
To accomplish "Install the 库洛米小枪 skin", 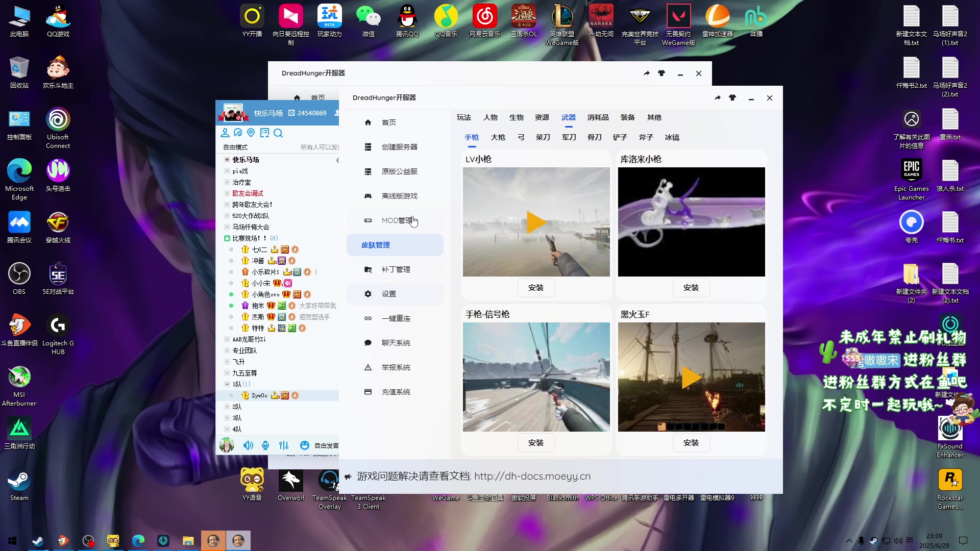I will (x=691, y=288).
